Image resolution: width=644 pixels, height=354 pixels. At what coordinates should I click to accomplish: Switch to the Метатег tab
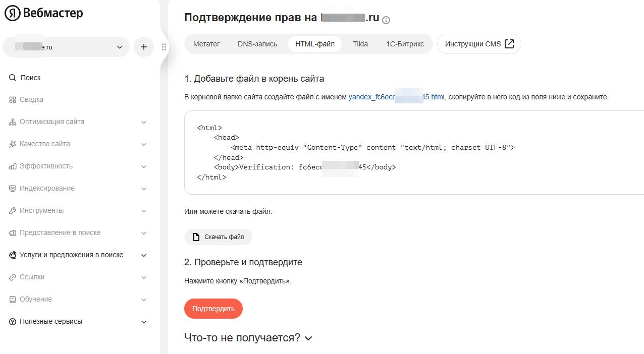[x=206, y=44]
